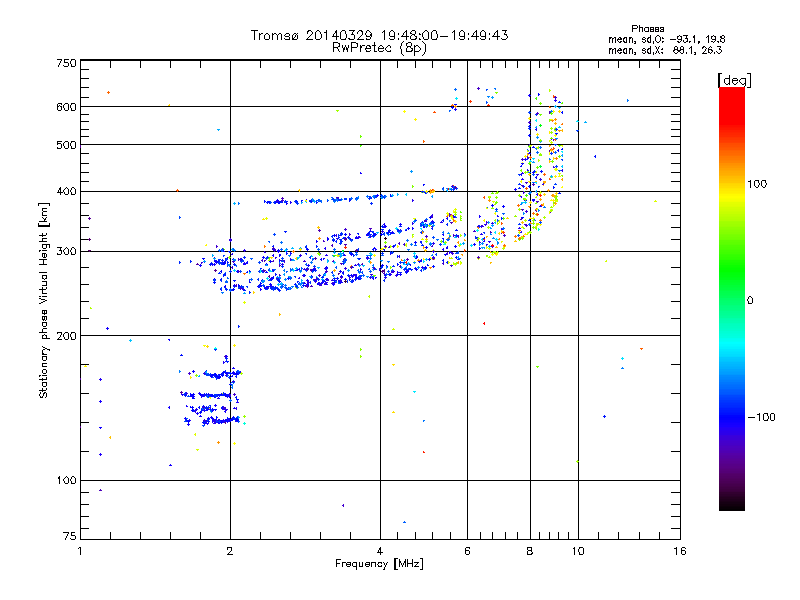Click the plot title 'Tromsø 20140329 19:48:00-19:49:43'
The image size is (800, 600).
coord(379,35)
